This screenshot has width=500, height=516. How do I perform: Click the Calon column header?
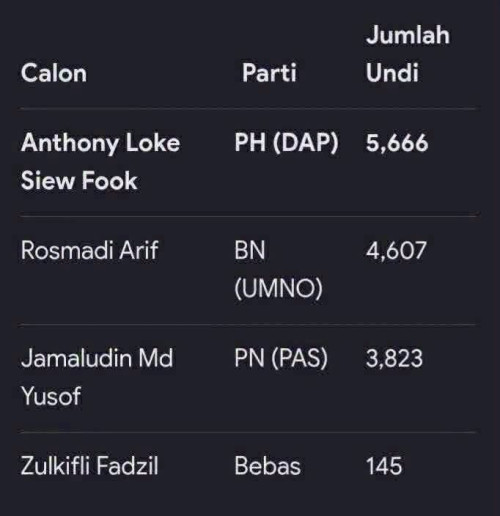tap(54, 73)
